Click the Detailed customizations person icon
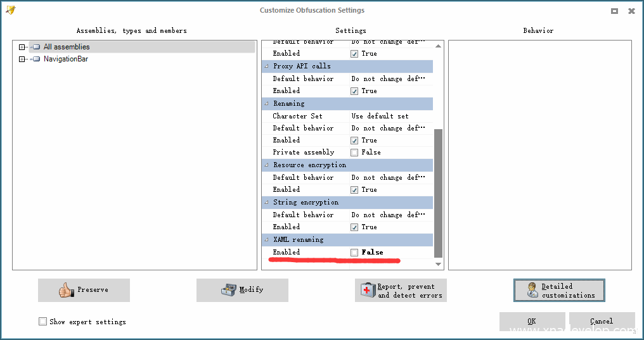The image size is (644, 340). click(532, 291)
